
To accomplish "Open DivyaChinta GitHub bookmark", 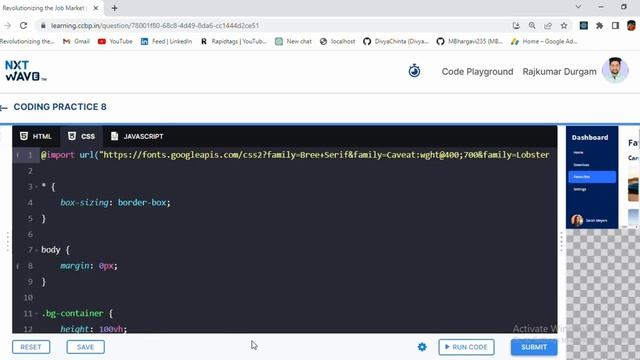I will (x=396, y=41).
